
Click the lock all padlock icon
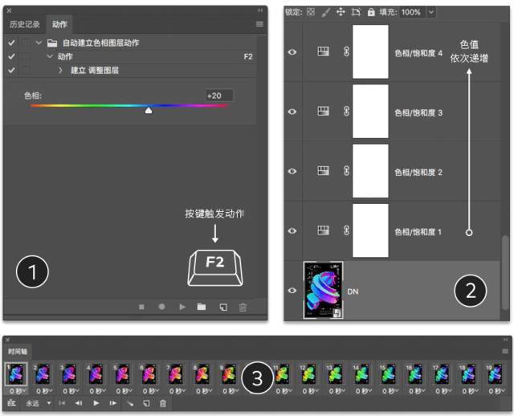tap(370, 12)
